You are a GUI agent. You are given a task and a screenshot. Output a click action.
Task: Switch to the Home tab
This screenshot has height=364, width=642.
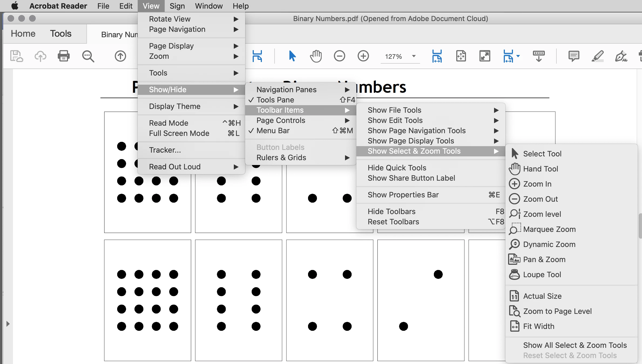tap(23, 33)
